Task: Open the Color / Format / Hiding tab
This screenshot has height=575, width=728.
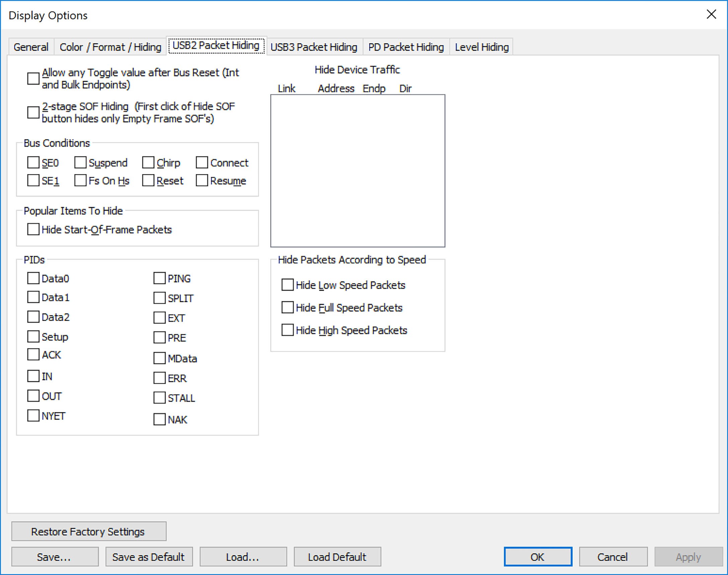Action: click(x=110, y=47)
